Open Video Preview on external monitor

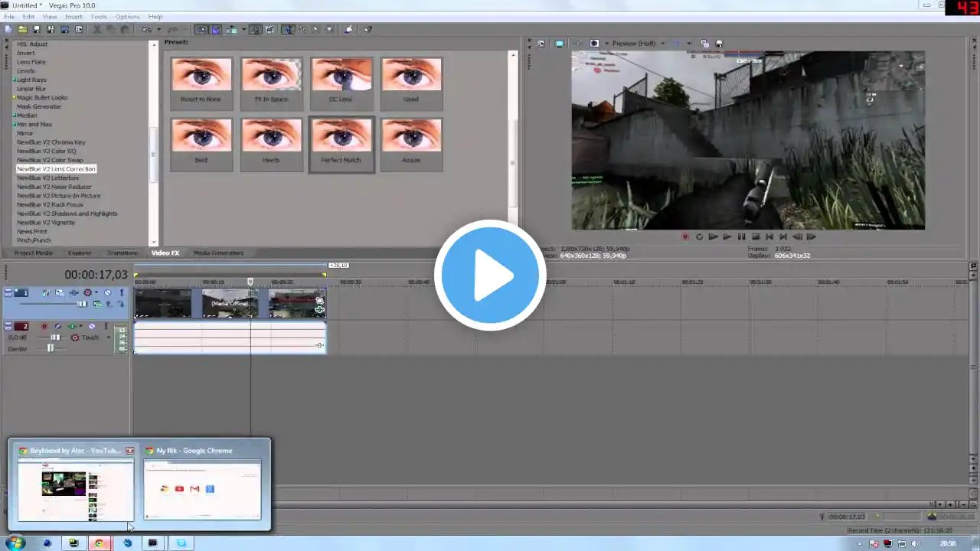(559, 44)
